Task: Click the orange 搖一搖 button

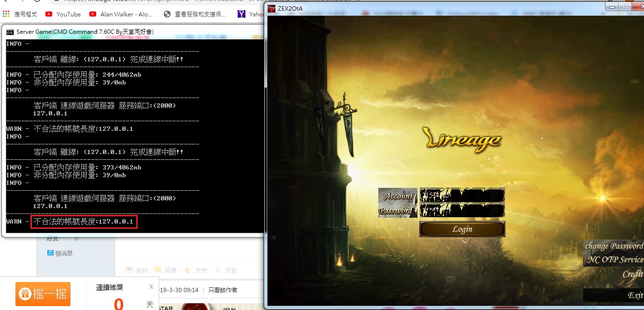Action: tap(43, 294)
